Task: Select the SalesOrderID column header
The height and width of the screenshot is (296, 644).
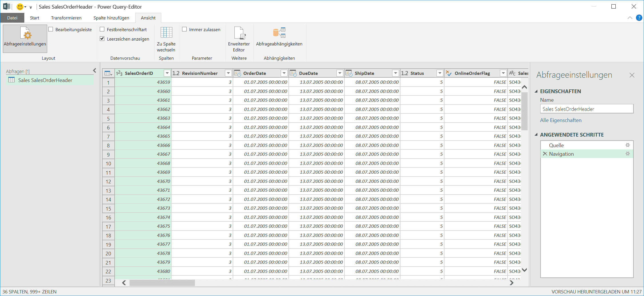Action: pyautogui.click(x=143, y=73)
